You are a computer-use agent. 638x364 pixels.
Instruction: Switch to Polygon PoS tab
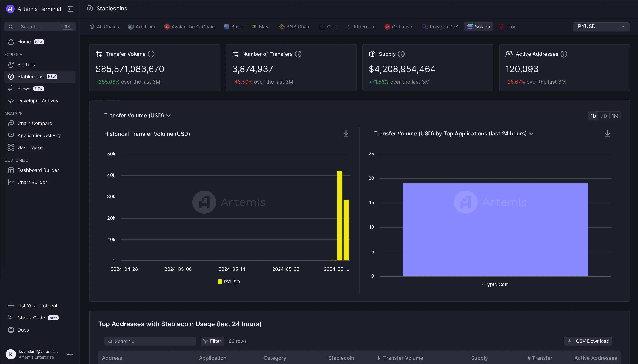pyautogui.click(x=440, y=27)
